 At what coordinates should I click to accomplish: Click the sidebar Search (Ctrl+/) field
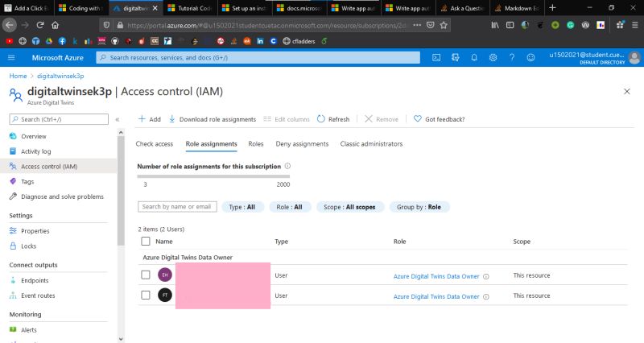(59, 119)
